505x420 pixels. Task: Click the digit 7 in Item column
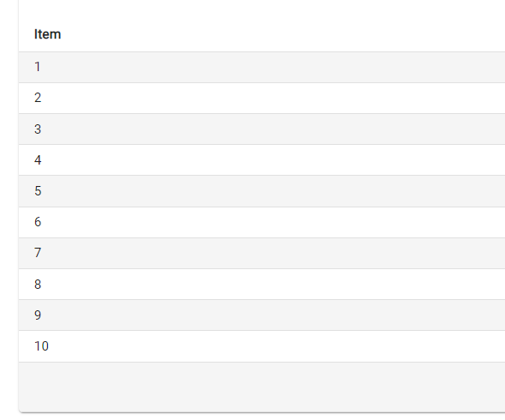tap(38, 253)
